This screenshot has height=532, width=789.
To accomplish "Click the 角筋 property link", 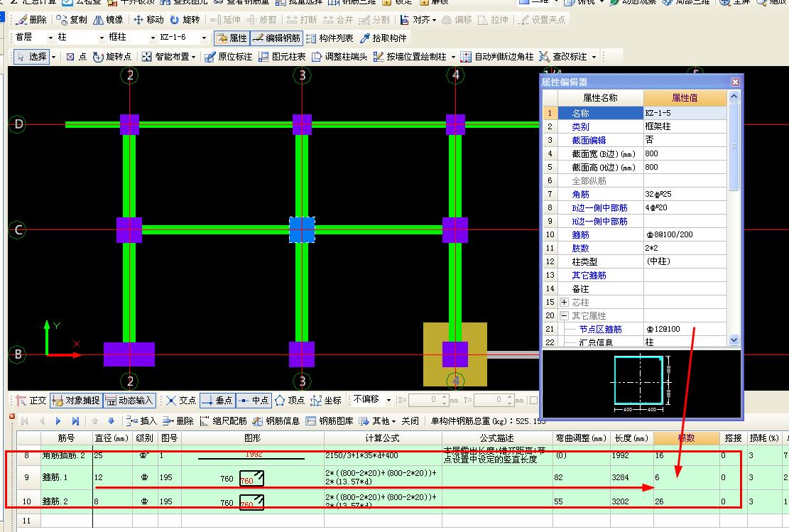I will point(580,195).
